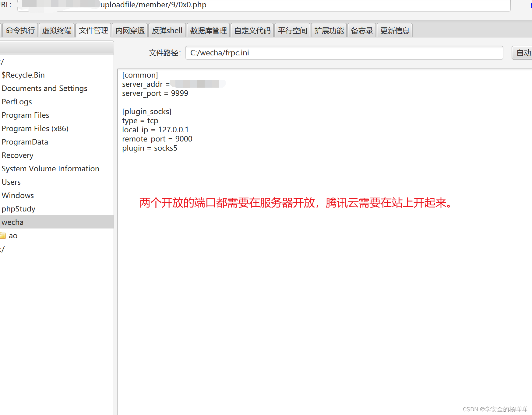The width and height of the screenshot is (532, 415).
Task: Open the 数据库管理 tab
Action: [x=208, y=30]
